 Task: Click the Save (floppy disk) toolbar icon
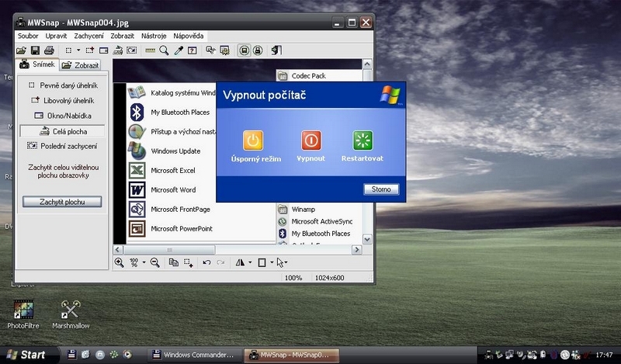35,50
